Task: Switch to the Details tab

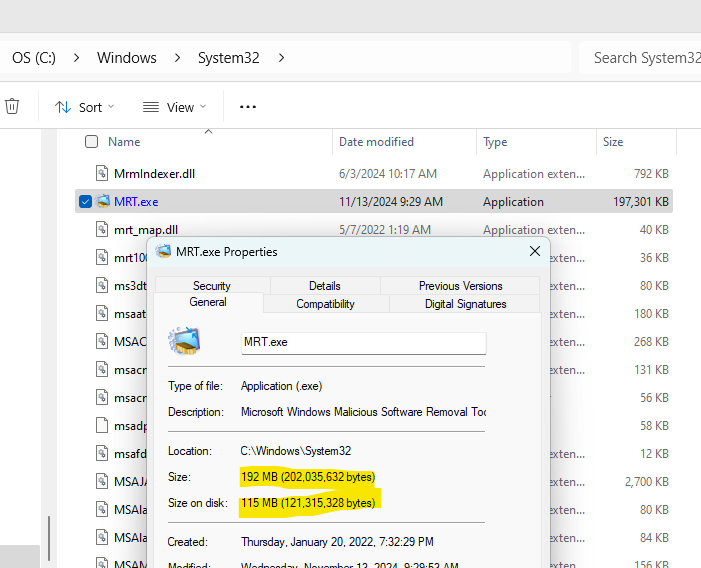Action: [x=325, y=286]
